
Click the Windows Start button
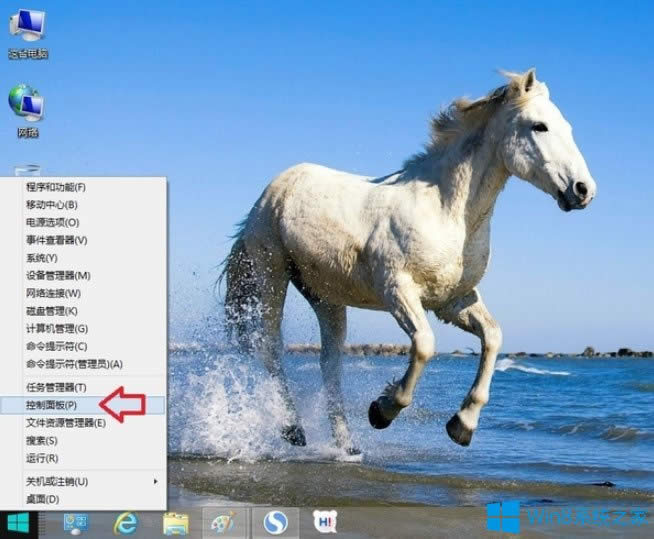click(x=18, y=523)
